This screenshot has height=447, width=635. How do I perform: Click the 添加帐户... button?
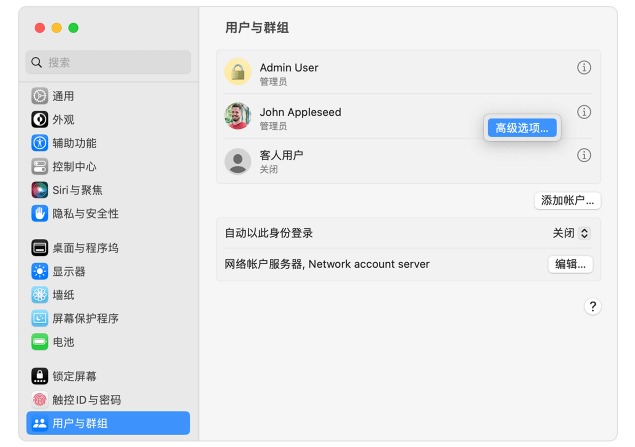point(567,200)
